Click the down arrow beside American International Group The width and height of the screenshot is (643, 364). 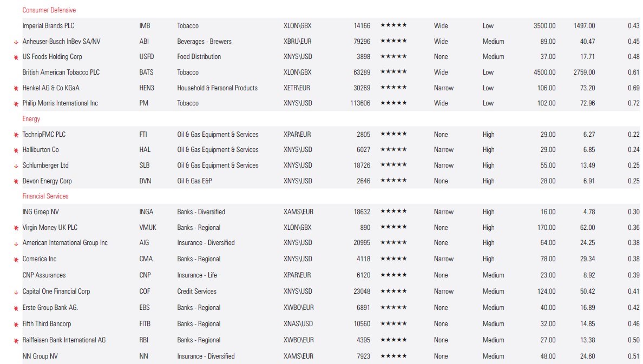pos(16,243)
